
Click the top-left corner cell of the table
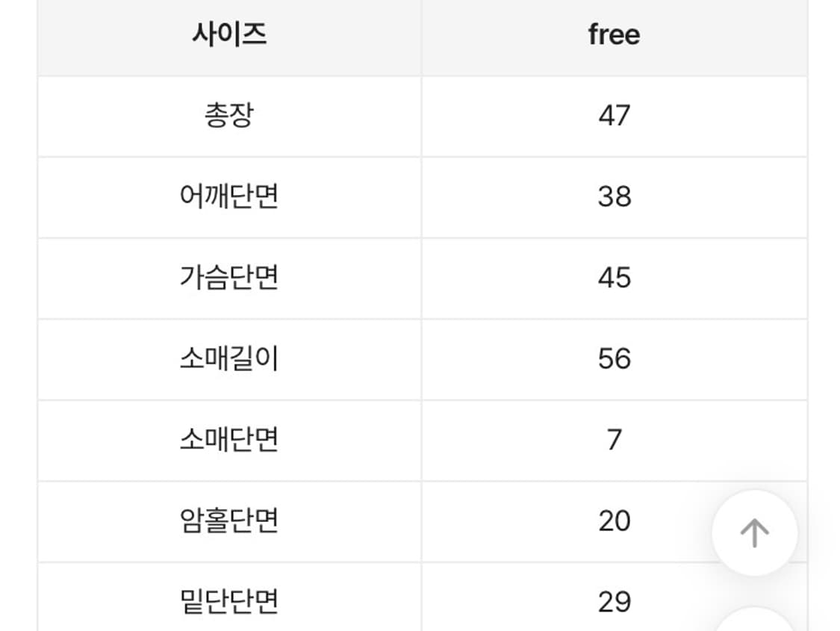(228, 34)
